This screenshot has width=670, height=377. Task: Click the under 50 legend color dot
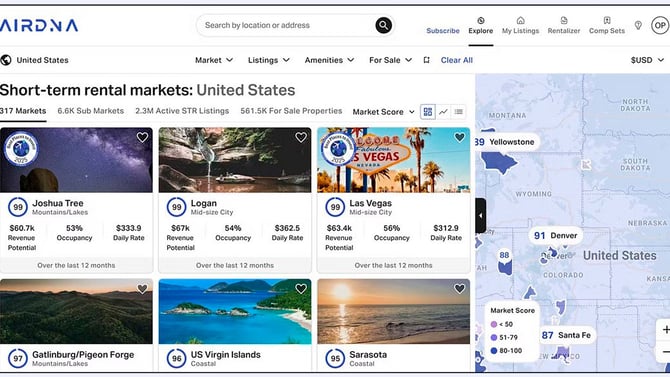click(494, 324)
